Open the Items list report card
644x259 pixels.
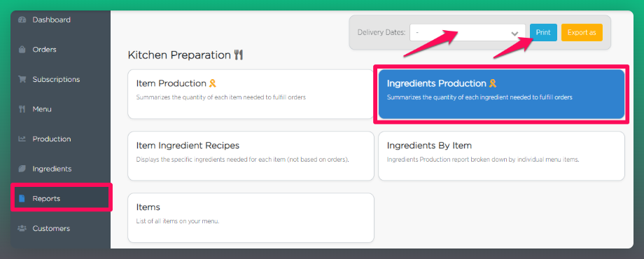coord(251,218)
